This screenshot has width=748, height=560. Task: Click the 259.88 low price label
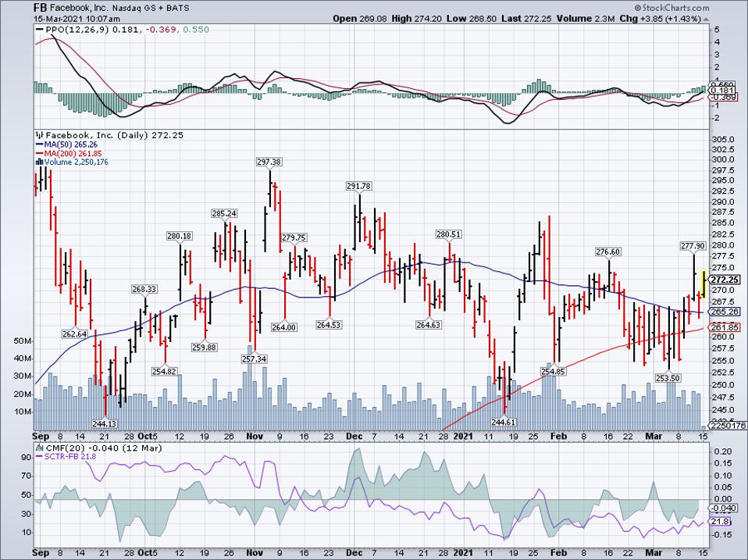click(x=204, y=348)
